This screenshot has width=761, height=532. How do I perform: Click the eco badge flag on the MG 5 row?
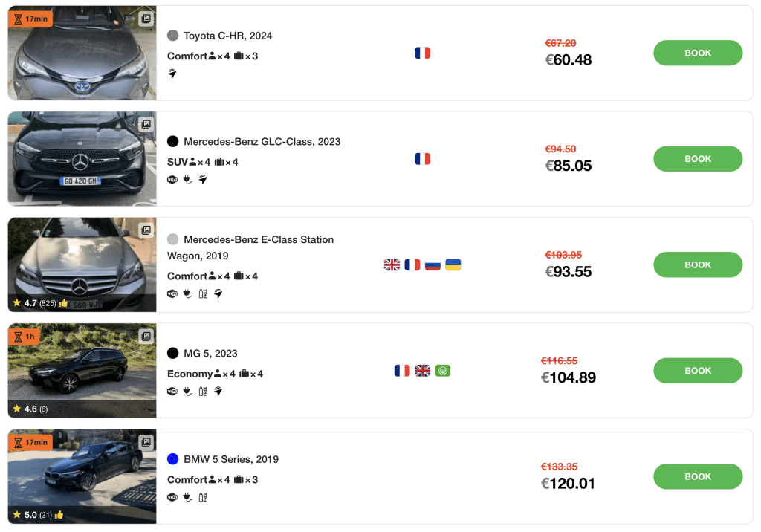click(442, 370)
